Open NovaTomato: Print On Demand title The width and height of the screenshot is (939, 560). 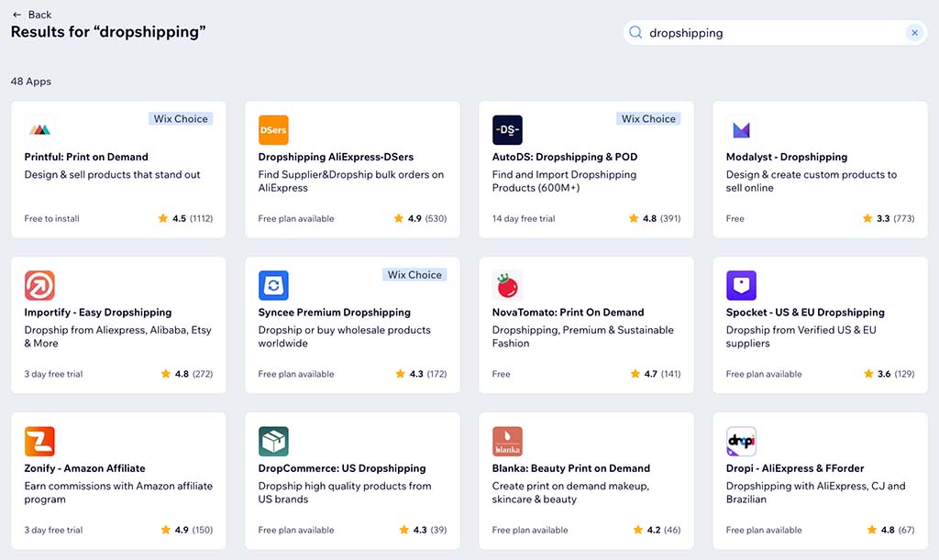pos(568,313)
